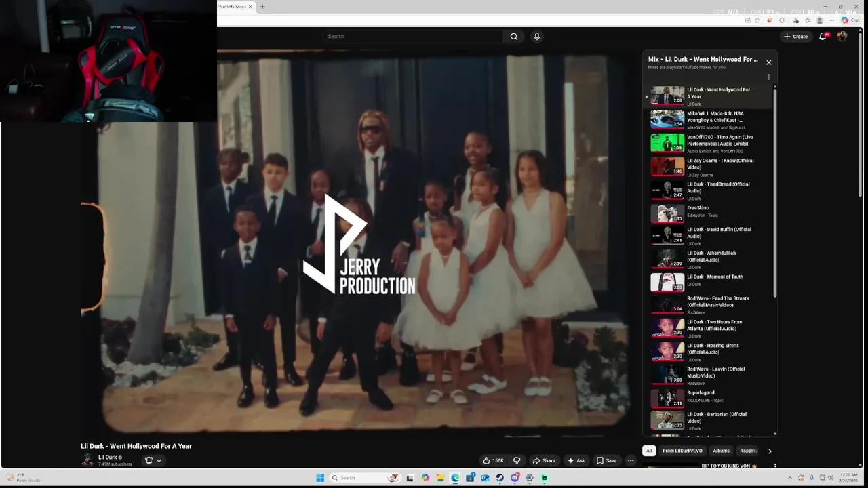This screenshot has width=868, height=488.
Task: Select the From LilDurkVEVO chip
Action: point(682,451)
